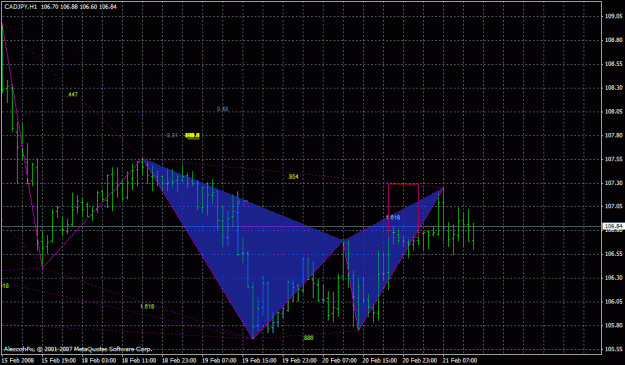Image resolution: width=625 pixels, height=365 pixels.
Task: Click the 105.55 price scale value
Action: 613,349
